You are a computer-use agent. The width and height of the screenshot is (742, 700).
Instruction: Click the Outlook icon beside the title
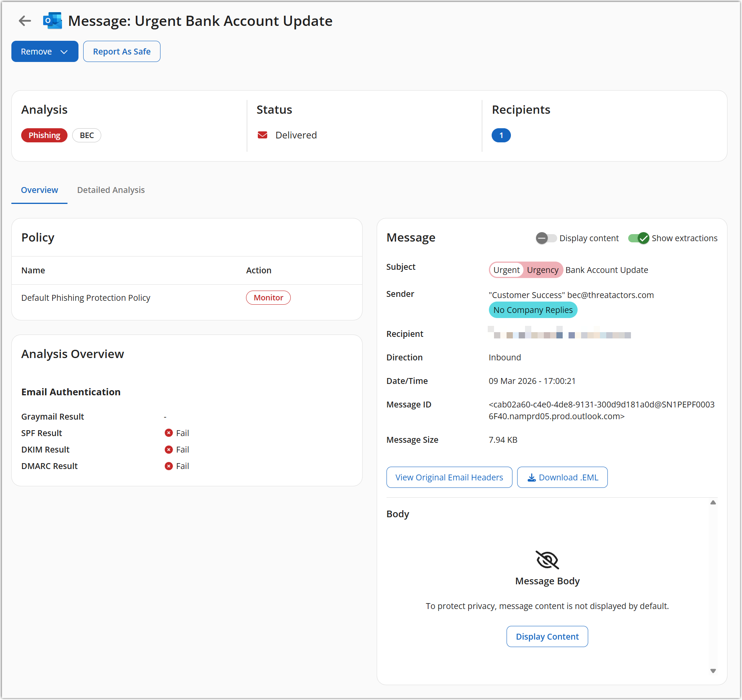point(53,21)
